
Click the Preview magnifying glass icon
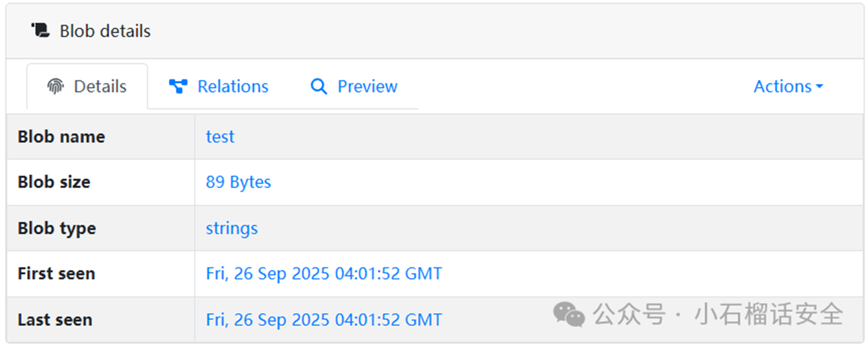(319, 86)
